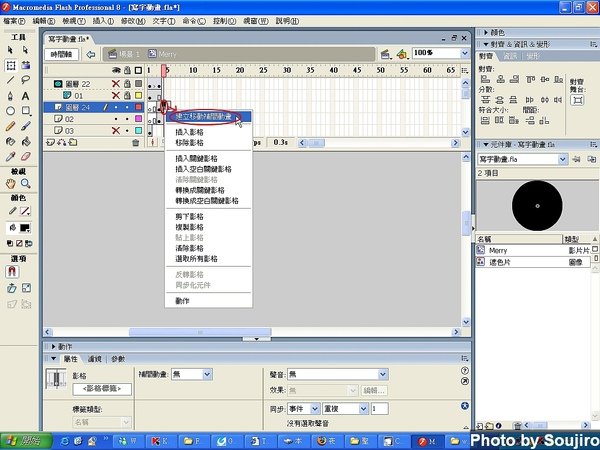Viewport: 600px width, 450px height.
Task: Expand the 動作 actions panel
Action: 54,347
